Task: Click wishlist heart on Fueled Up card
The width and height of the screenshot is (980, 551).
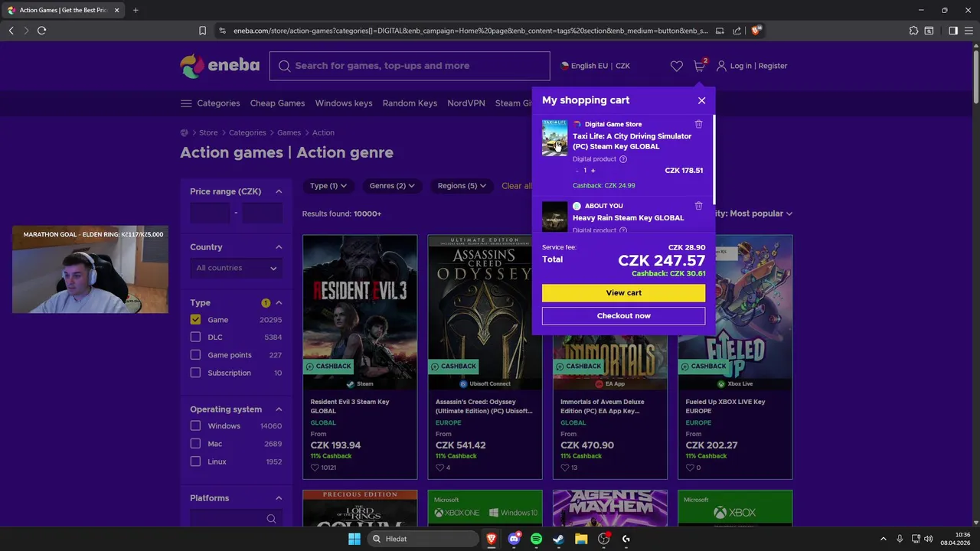Action: pos(690,468)
